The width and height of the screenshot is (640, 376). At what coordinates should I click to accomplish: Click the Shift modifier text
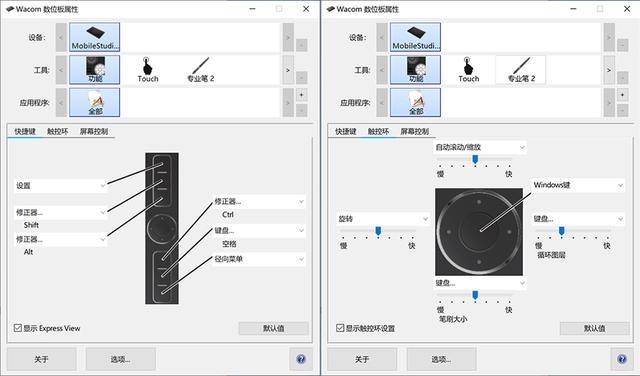click(31, 225)
